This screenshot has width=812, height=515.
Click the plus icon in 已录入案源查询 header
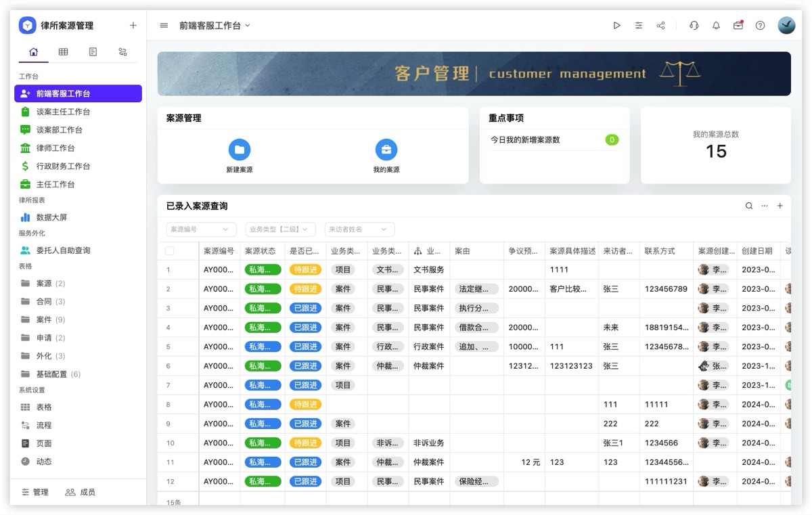point(780,206)
